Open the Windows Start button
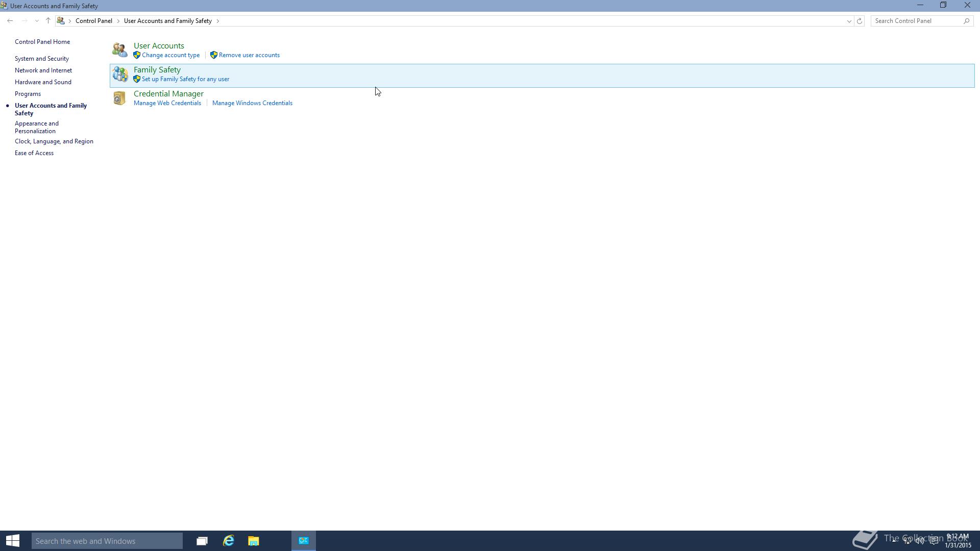This screenshot has height=551, width=980. click(x=13, y=541)
